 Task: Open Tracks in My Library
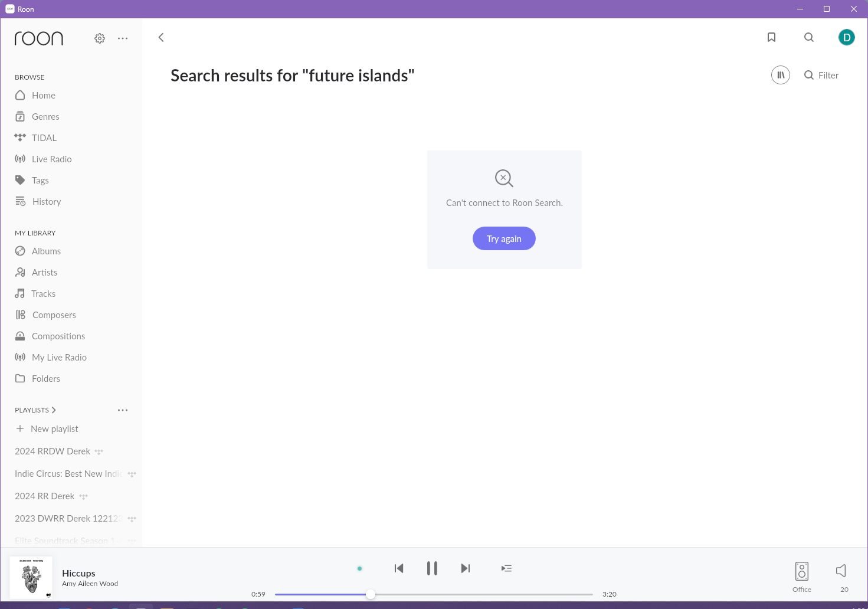35,293
